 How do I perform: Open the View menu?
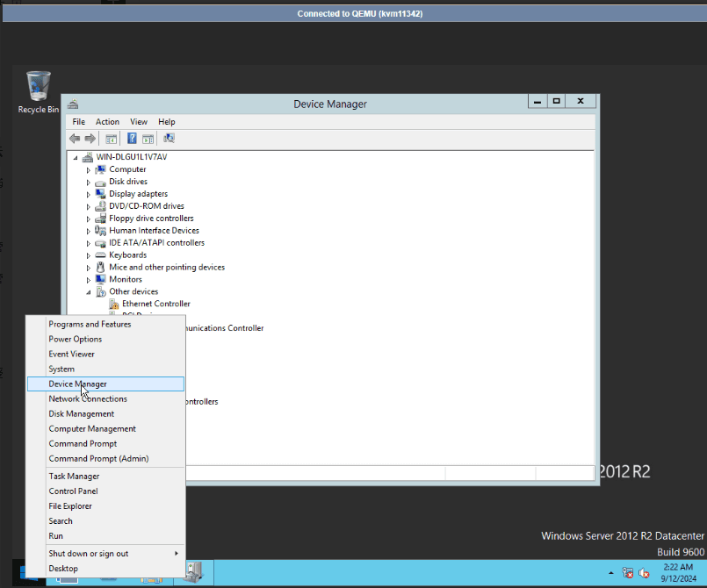[139, 122]
